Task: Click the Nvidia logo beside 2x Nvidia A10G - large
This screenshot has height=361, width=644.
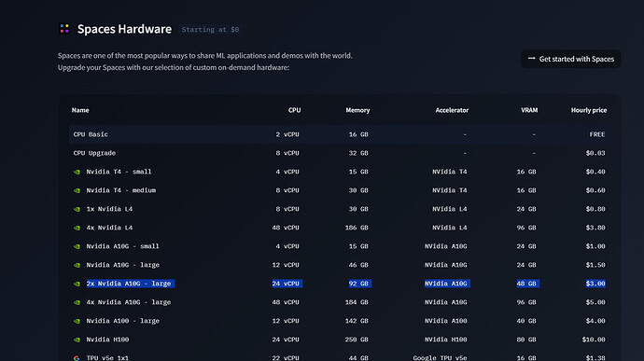Action: 77,284
